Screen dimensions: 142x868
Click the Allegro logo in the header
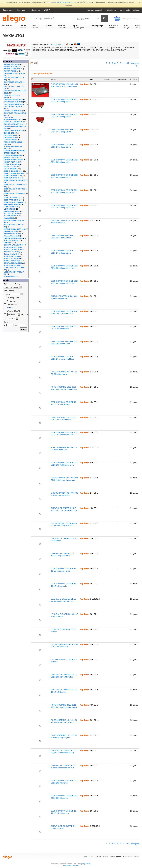[14, 19]
